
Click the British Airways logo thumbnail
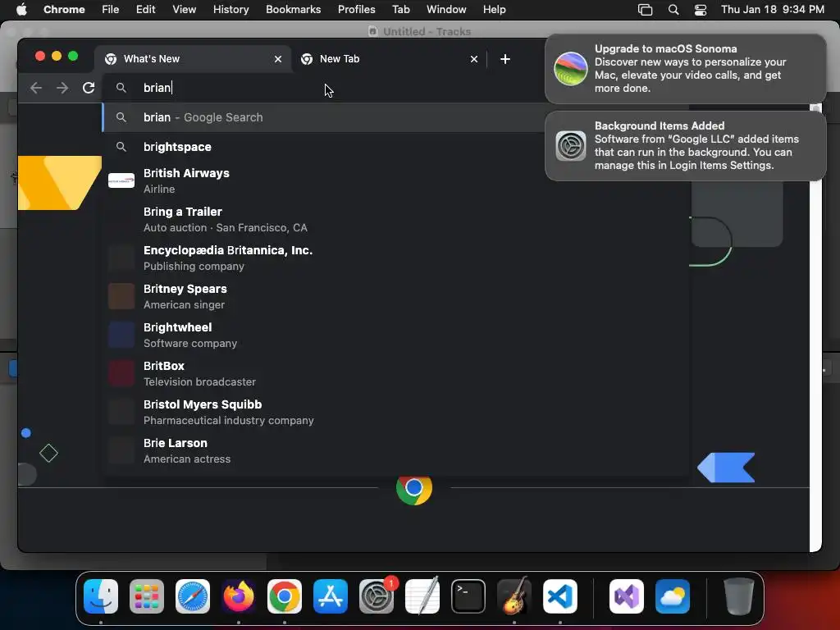pos(121,180)
